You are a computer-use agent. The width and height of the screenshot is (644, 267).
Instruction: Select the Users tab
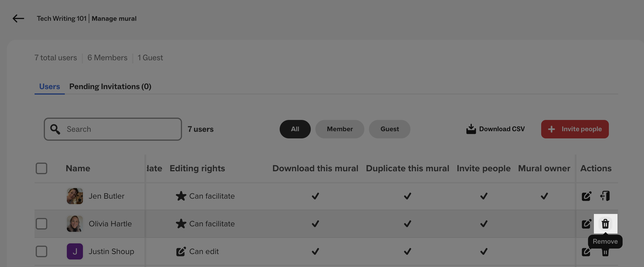point(49,86)
